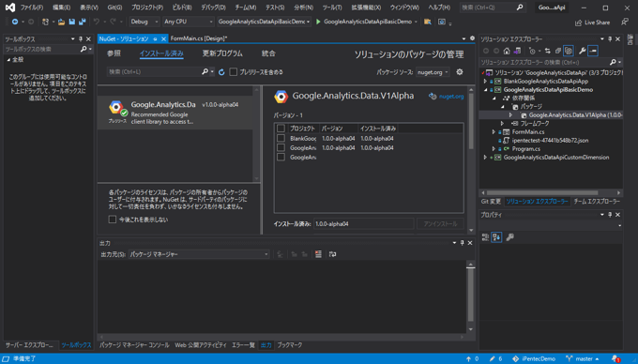
Task: Open the Build (ビルド) menu
Action: tap(181, 8)
